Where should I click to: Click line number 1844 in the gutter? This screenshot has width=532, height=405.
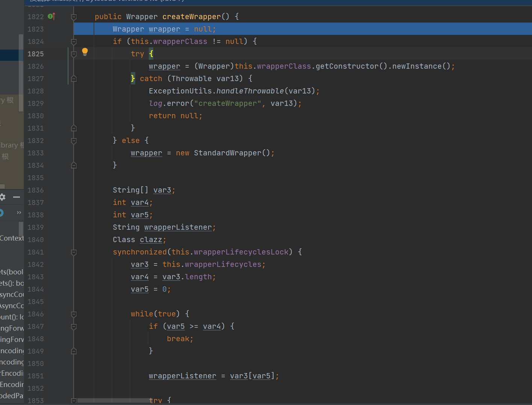(x=36, y=289)
